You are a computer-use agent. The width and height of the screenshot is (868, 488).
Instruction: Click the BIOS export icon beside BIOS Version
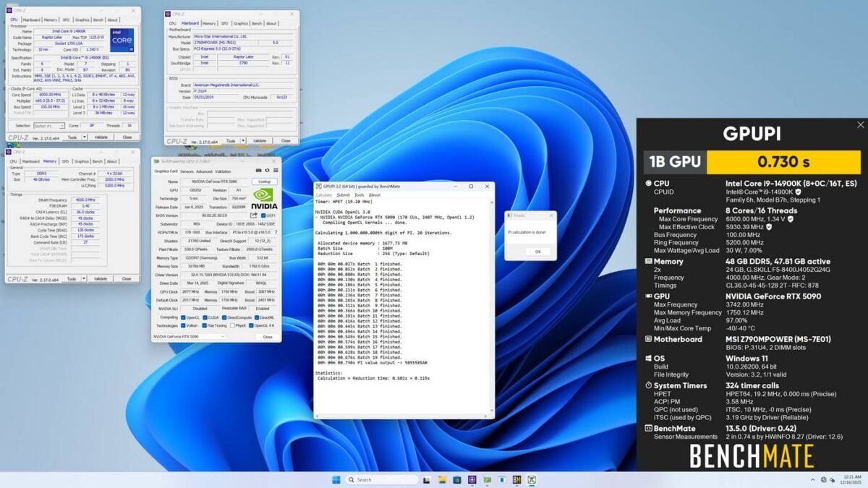252,215
